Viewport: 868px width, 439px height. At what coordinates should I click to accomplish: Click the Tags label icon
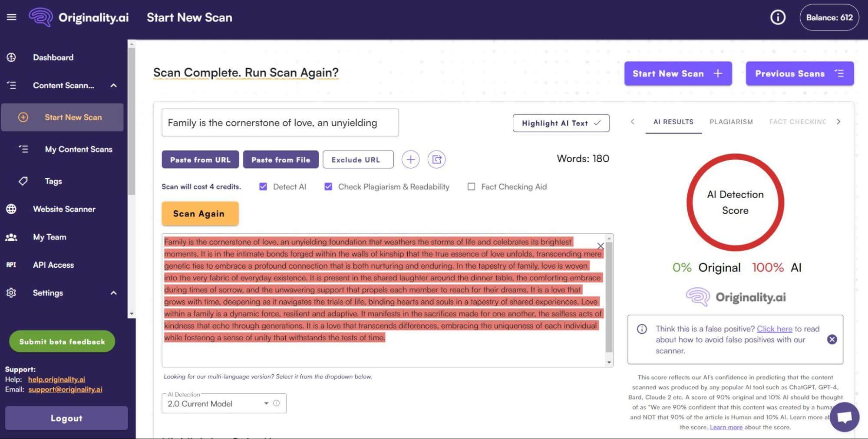(x=23, y=181)
